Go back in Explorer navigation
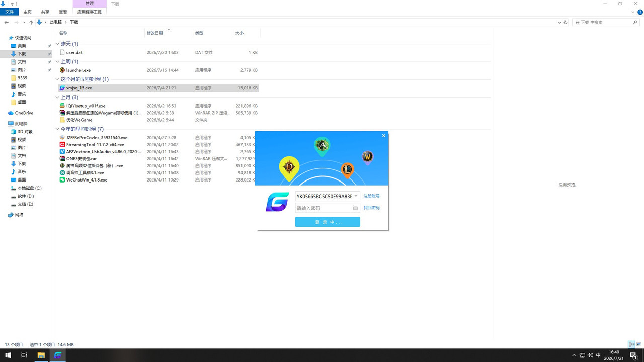 click(x=7, y=22)
